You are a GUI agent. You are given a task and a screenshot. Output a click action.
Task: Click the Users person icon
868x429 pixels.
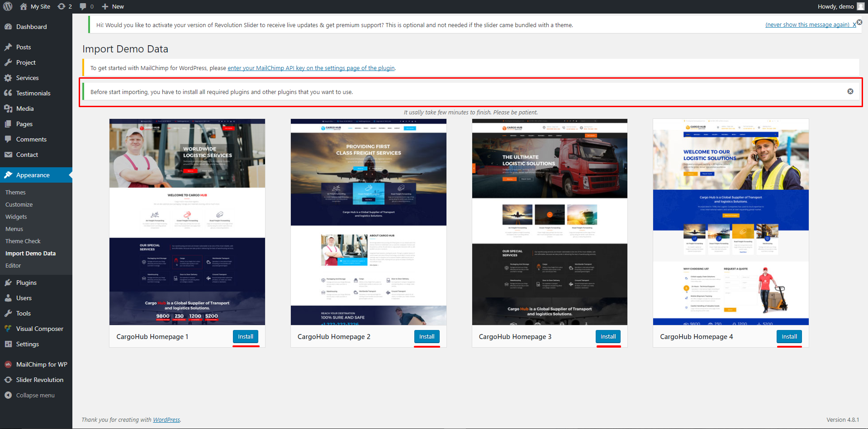point(8,298)
